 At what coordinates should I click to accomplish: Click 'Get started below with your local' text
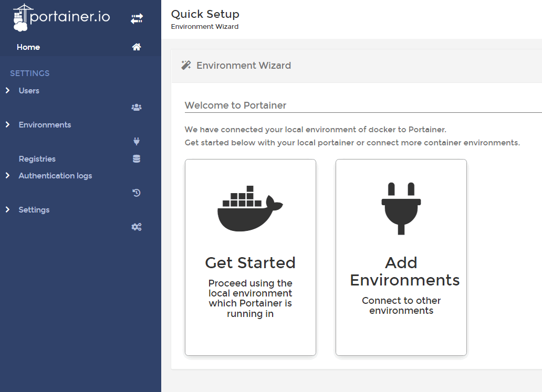tap(352, 143)
